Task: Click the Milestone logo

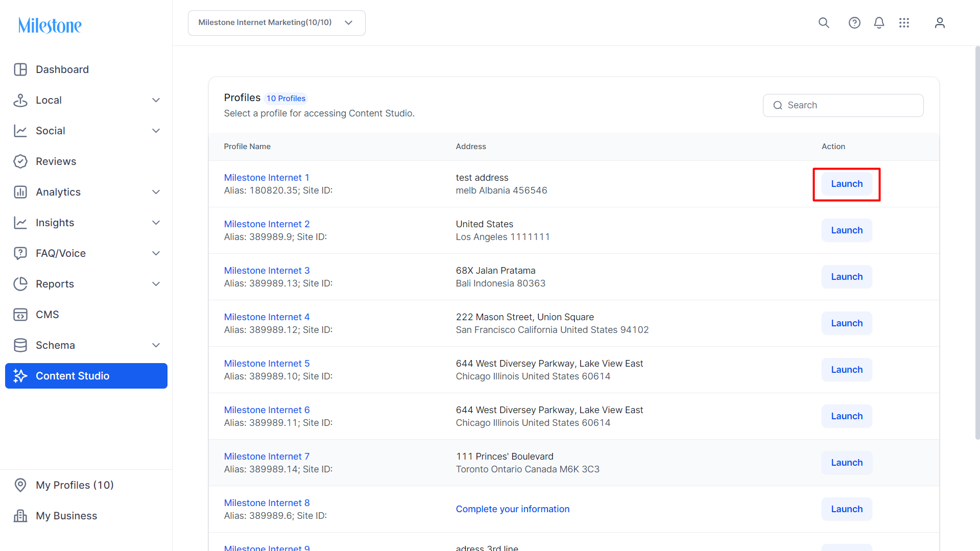Action: pyautogui.click(x=50, y=25)
